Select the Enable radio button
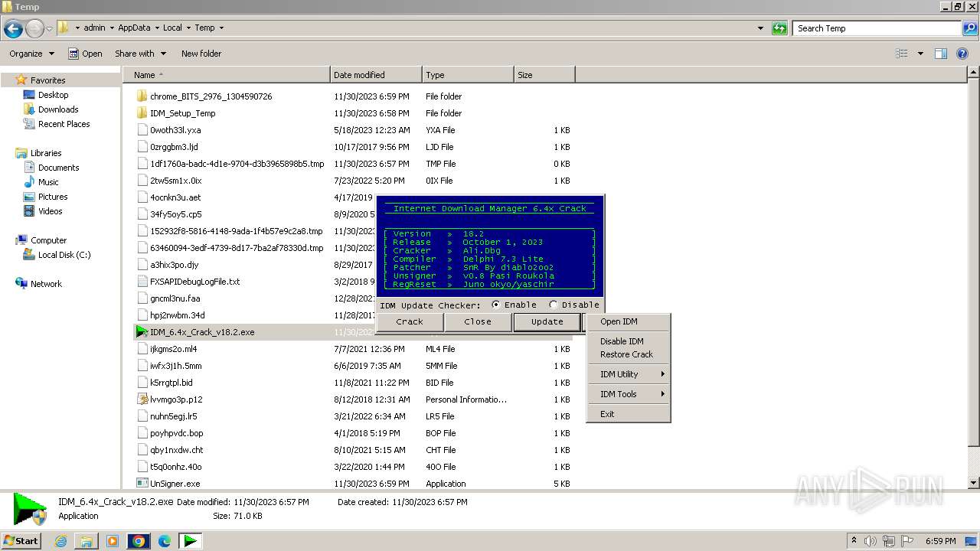The width and height of the screenshot is (980, 551). pos(496,305)
